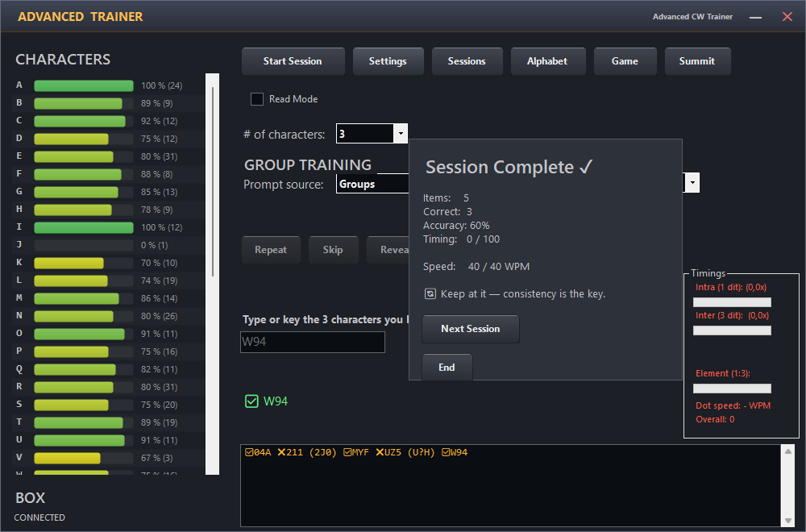Open the Prompt source Groups combo box

(372, 184)
